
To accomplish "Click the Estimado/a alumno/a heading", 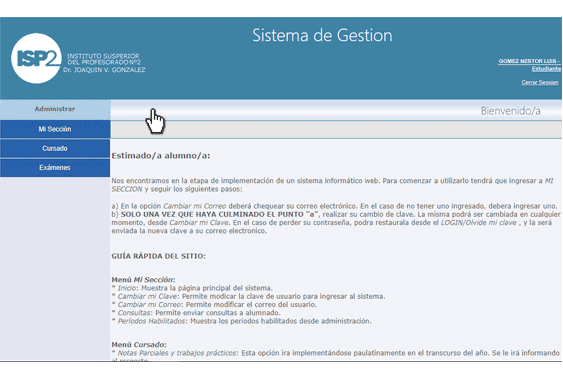I will click(x=160, y=156).
